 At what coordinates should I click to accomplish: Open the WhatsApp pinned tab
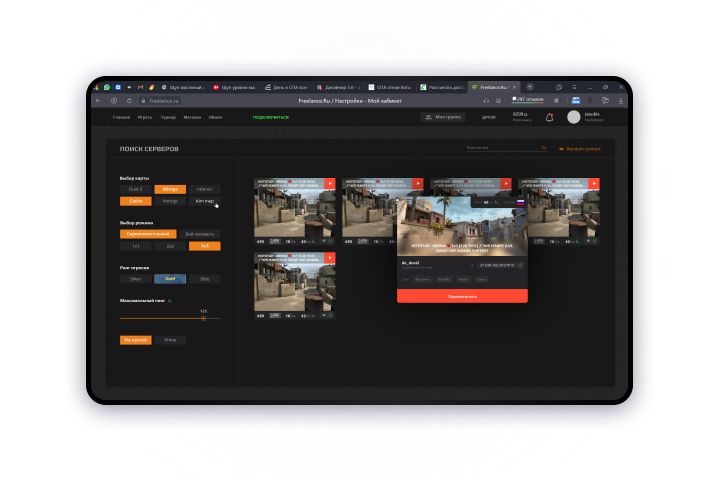[x=107, y=87]
